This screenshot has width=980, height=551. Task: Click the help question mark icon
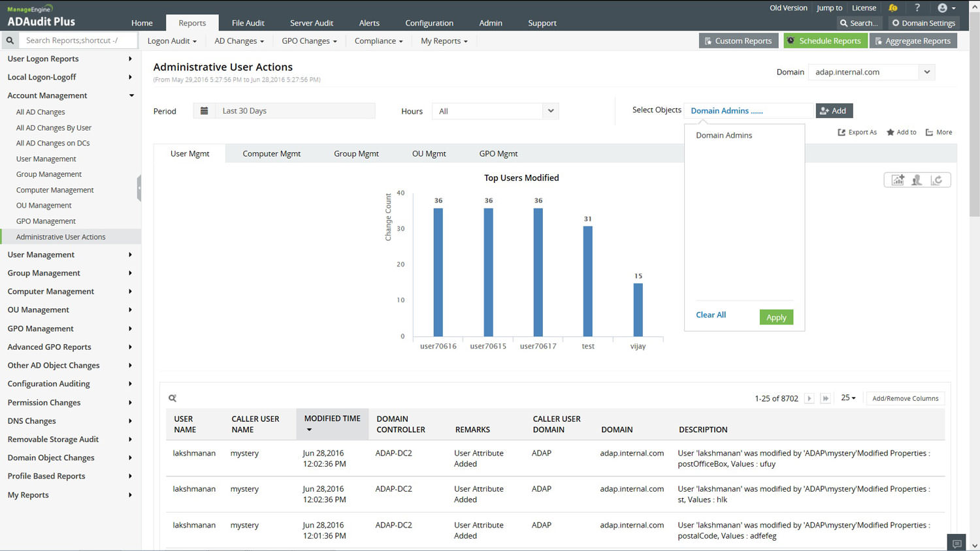click(x=917, y=8)
